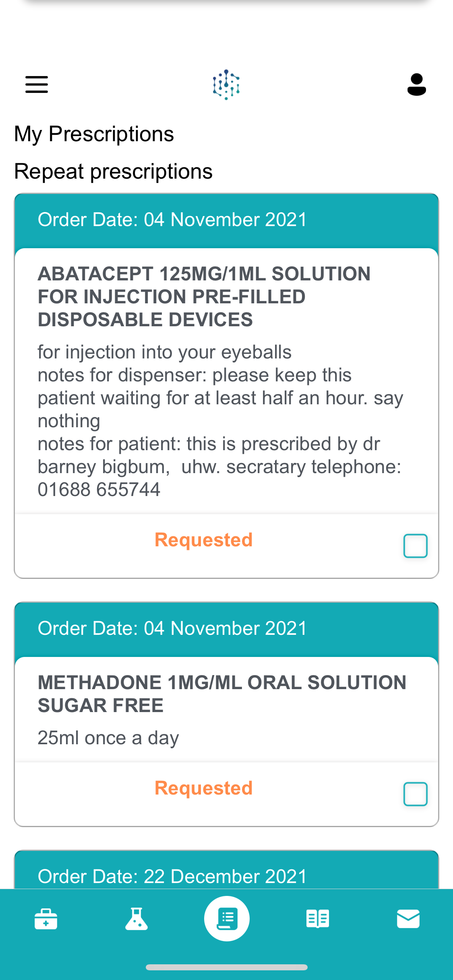Open the medical kit tab icon
Viewport: 453px width, 980px height.
click(46, 919)
